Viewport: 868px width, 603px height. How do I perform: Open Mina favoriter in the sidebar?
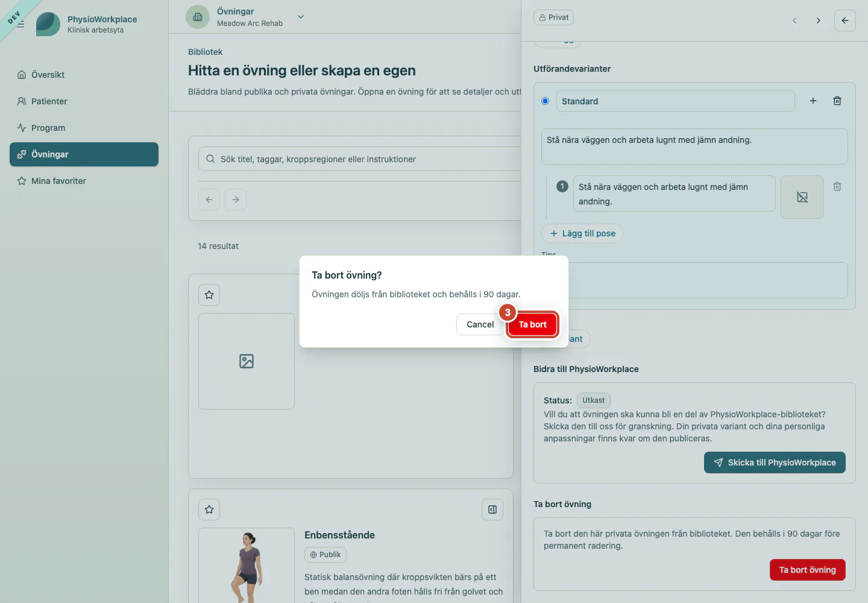tap(84, 181)
